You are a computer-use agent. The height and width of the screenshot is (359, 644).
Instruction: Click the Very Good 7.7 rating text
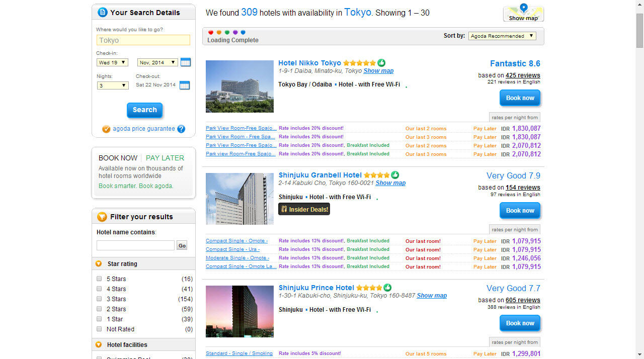click(x=513, y=288)
